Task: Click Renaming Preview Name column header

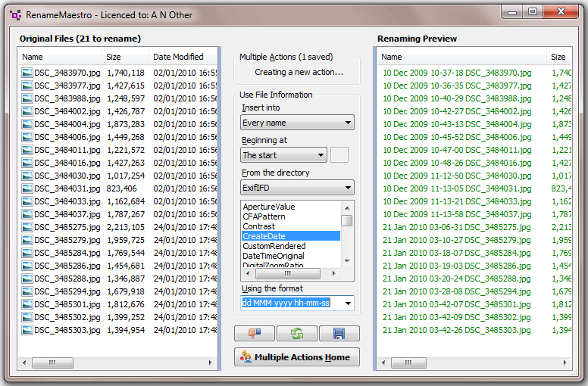Action: pos(461,57)
